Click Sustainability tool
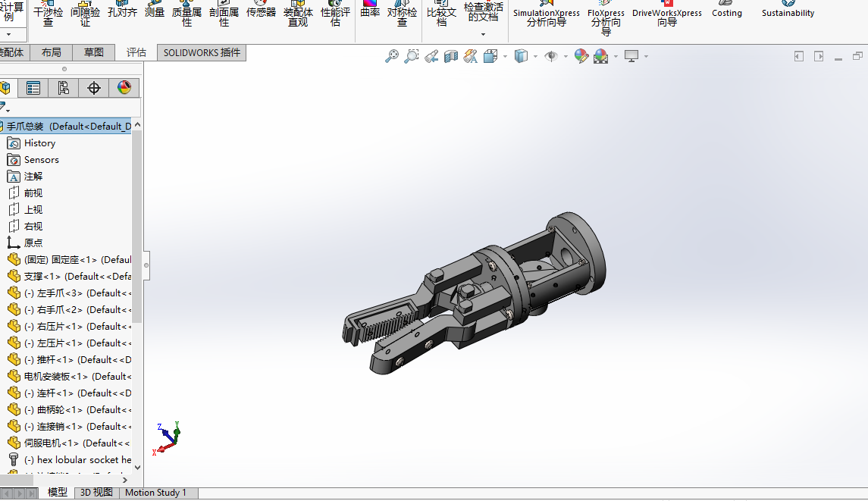The height and width of the screenshot is (501, 868). point(788,10)
